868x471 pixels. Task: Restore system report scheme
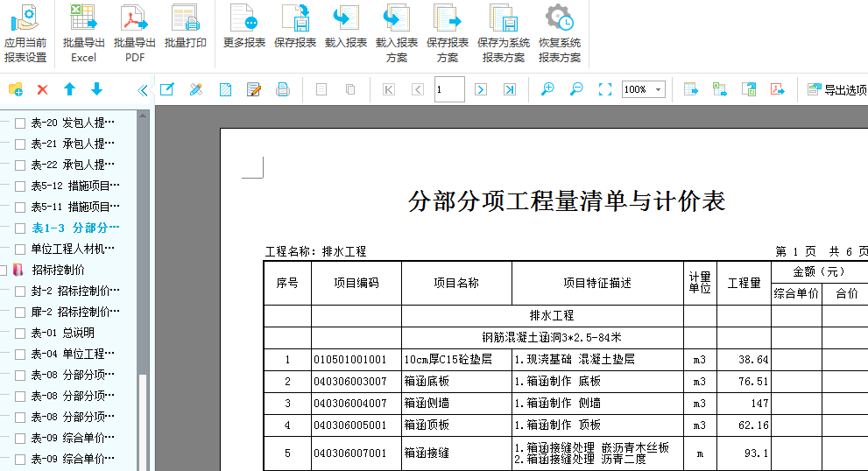(560, 33)
